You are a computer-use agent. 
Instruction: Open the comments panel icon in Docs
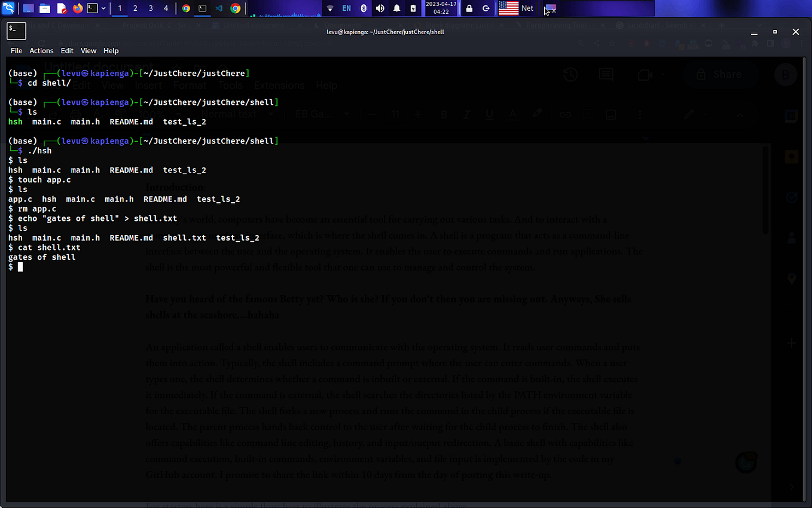point(606,74)
